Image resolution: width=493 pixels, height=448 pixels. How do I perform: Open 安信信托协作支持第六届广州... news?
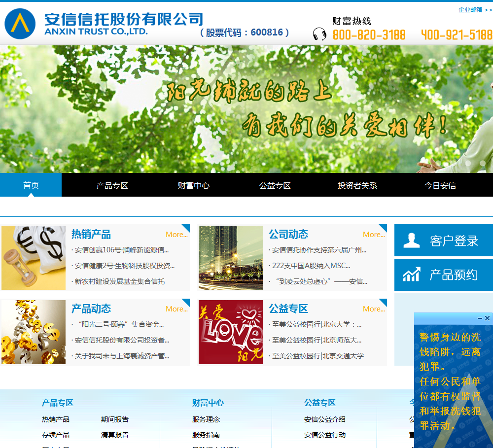(x=319, y=250)
